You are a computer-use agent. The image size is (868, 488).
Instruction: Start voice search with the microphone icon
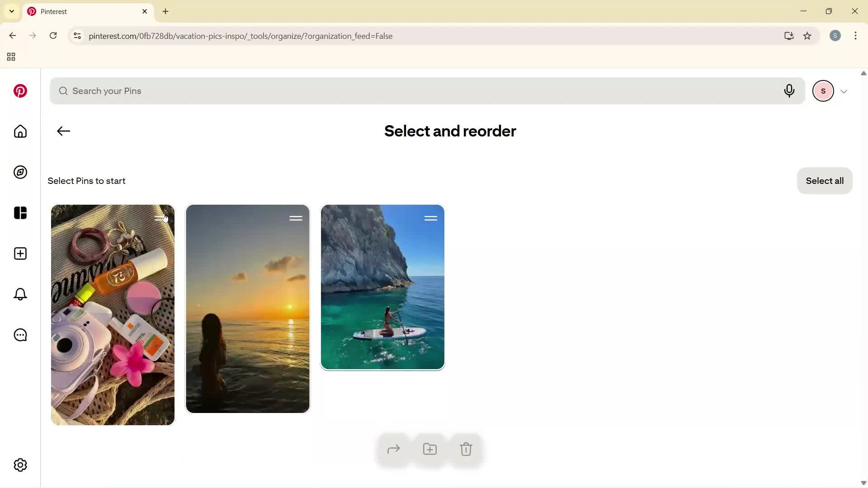pyautogui.click(x=789, y=91)
